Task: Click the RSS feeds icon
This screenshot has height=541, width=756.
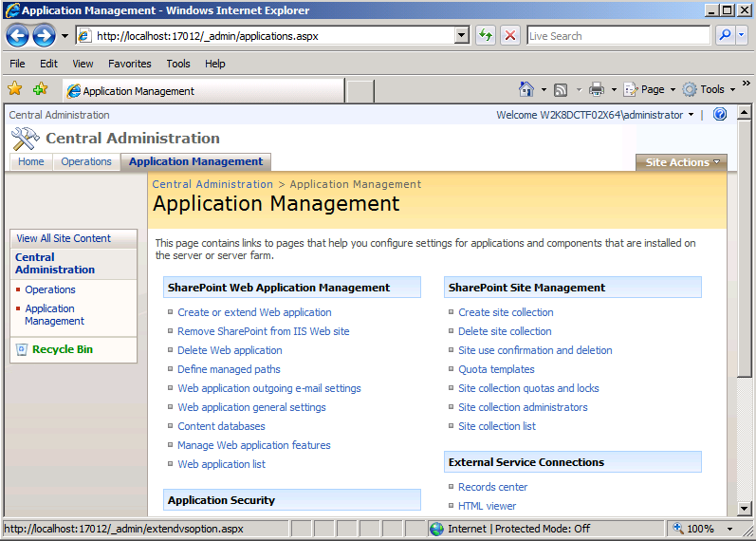Action: 561,90
